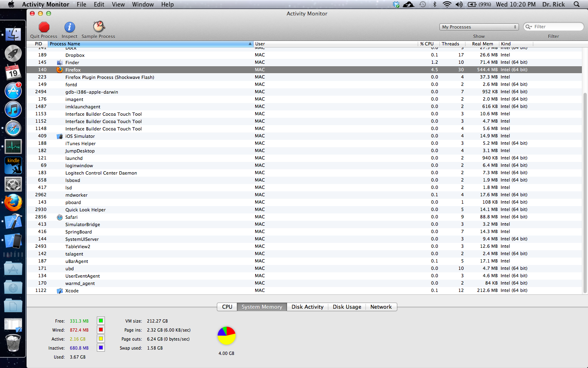This screenshot has width=588, height=368.
Task: Sort by the Kind column header
Action: [x=516, y=44]
